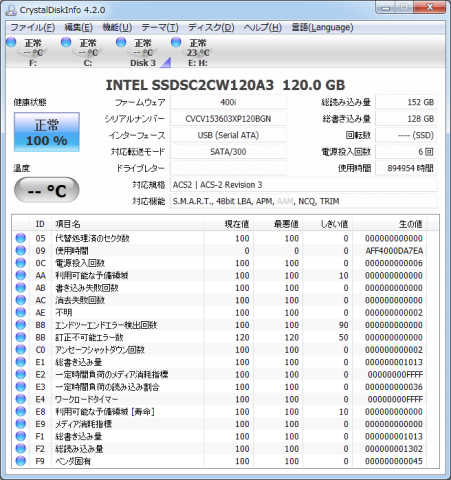Open the 編集(E) menu
The height and width of the screenshot is (480, 451).
coord(78,27)
